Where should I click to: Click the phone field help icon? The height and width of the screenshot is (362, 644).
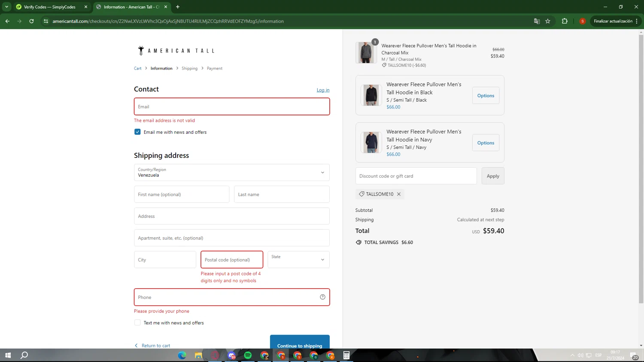(x=322, y=297)
